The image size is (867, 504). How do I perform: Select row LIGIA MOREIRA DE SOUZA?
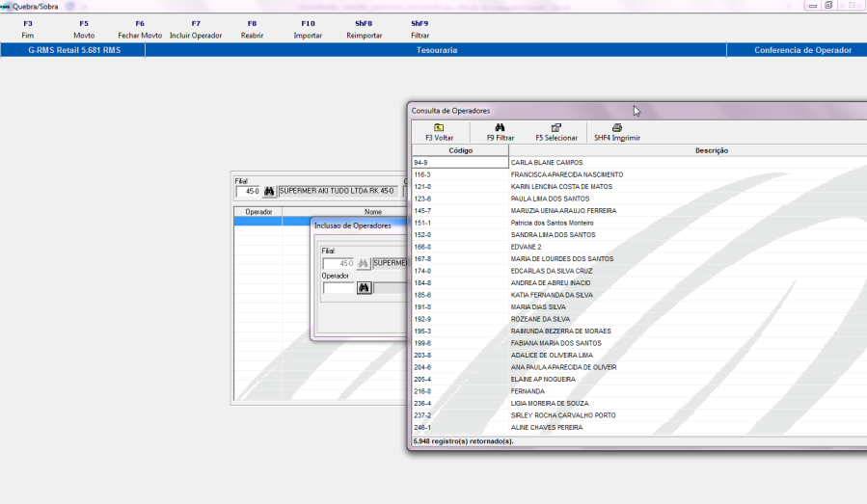pyautogui.click(x=639, y=404)
